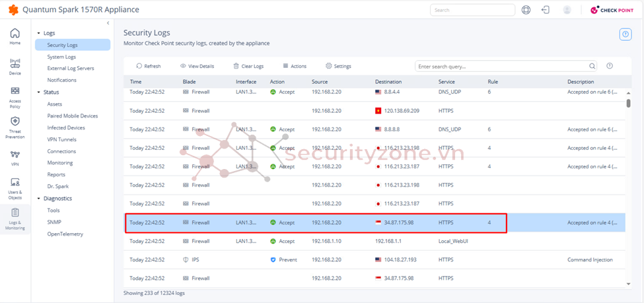Open Tools under Diagnostics
The image size is (644, 303).
point(54,210)
